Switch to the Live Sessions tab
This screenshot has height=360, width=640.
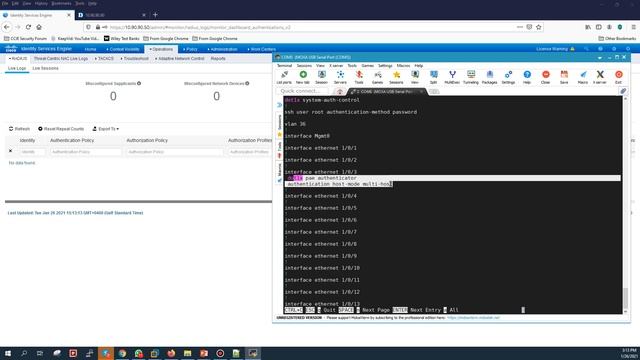click(x=45, y=68)
